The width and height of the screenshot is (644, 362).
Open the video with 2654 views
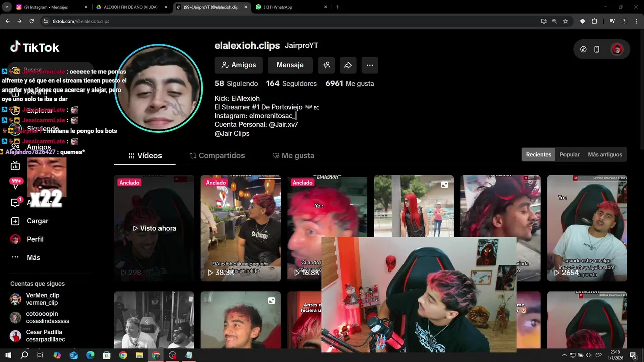[x=587, y=228]
